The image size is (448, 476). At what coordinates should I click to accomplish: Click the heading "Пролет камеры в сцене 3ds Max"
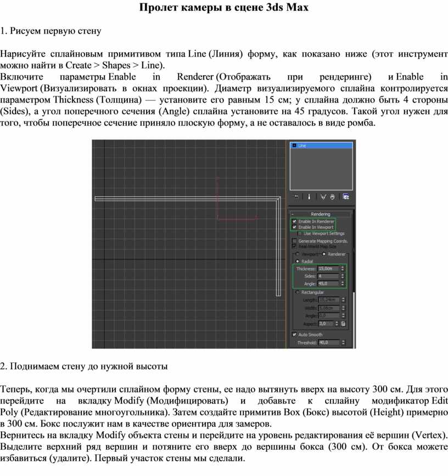point(224,7)
